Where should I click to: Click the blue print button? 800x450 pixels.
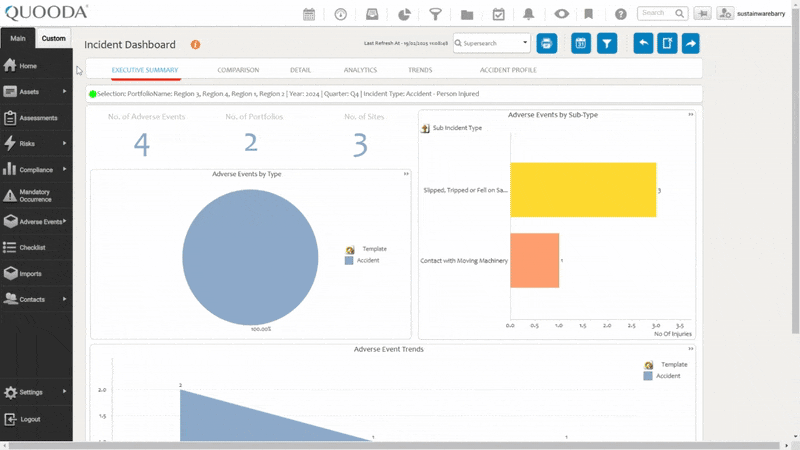(x=546, y=43)
